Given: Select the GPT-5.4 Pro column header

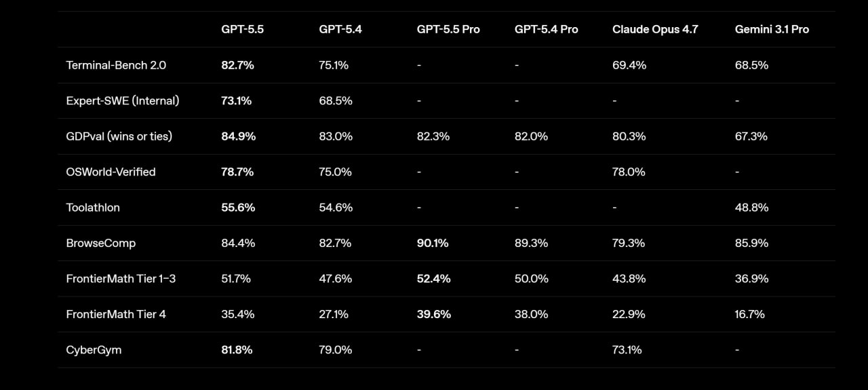Looking at the screenshot, I should (x=546, y=29).
